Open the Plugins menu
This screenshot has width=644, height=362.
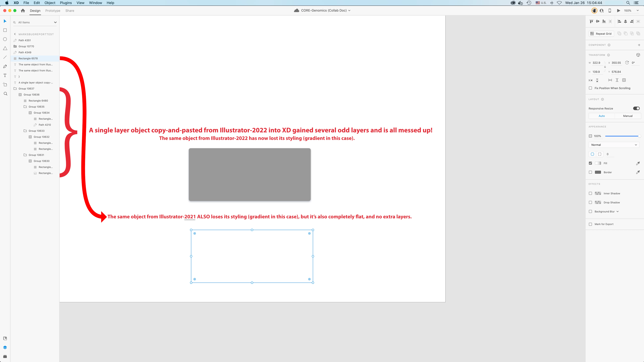point(66,3)
